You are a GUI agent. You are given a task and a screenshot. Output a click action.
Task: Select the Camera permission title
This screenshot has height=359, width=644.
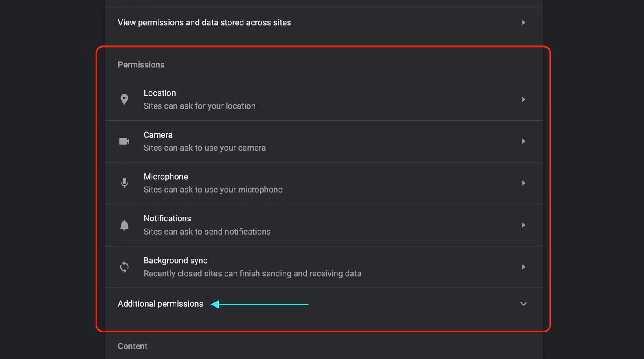[158, 135]
